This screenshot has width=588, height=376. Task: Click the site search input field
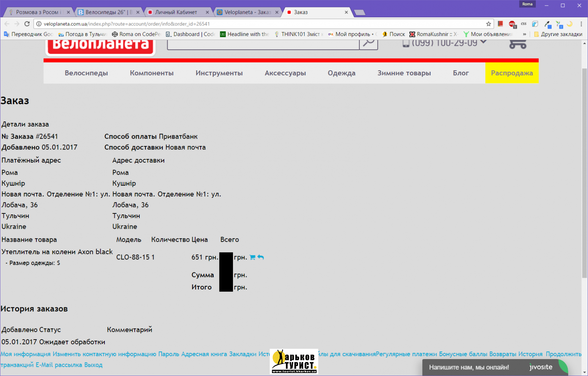263,44
